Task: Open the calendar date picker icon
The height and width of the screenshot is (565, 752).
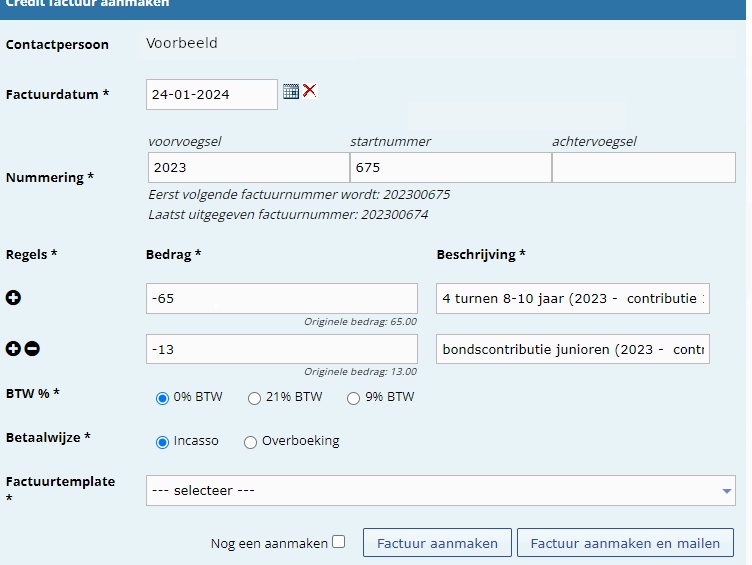Action: pos(291,91)
